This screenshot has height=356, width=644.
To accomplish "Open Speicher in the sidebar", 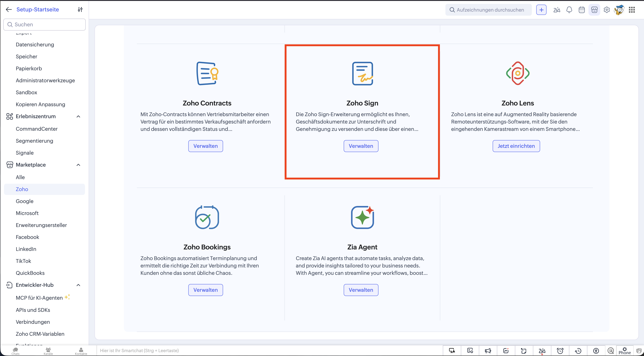I will click(26, 57).
